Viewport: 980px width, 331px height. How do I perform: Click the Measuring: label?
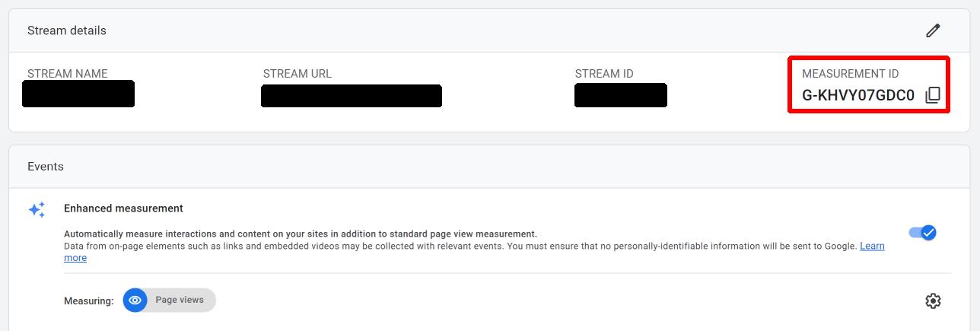[88, 301]
